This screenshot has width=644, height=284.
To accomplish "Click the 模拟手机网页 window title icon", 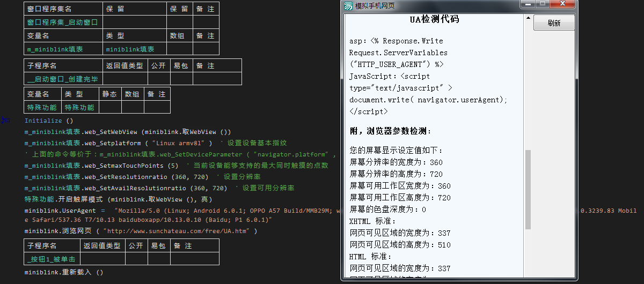I will coord(348,6).
